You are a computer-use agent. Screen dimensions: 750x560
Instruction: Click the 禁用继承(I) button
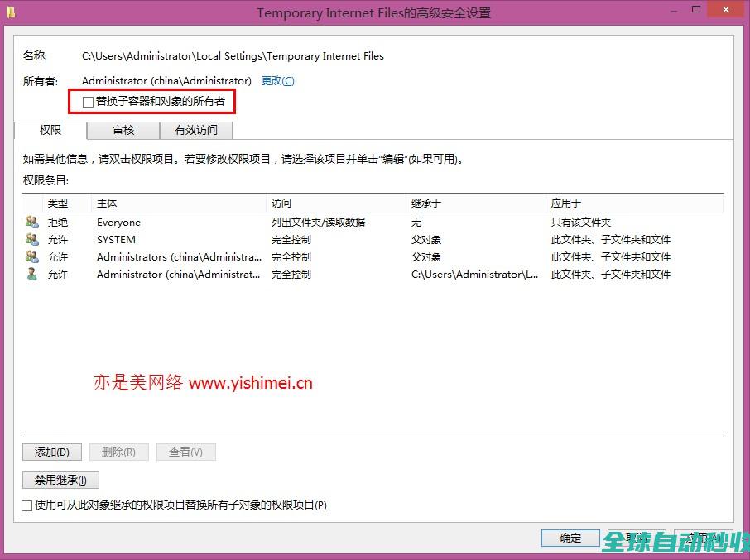tap(60, 480)
